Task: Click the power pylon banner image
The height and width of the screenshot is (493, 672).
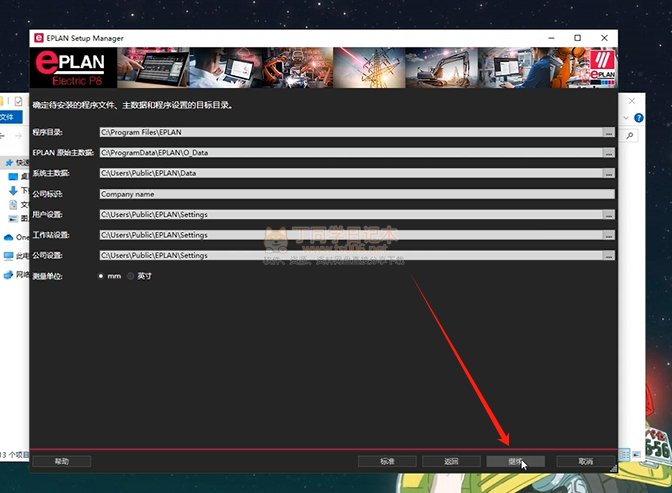Action: point(369,68)
